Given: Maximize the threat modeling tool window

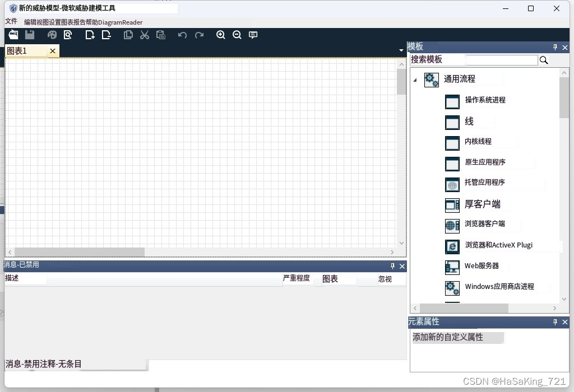Looking at the screenshot, I should [531, 8].
